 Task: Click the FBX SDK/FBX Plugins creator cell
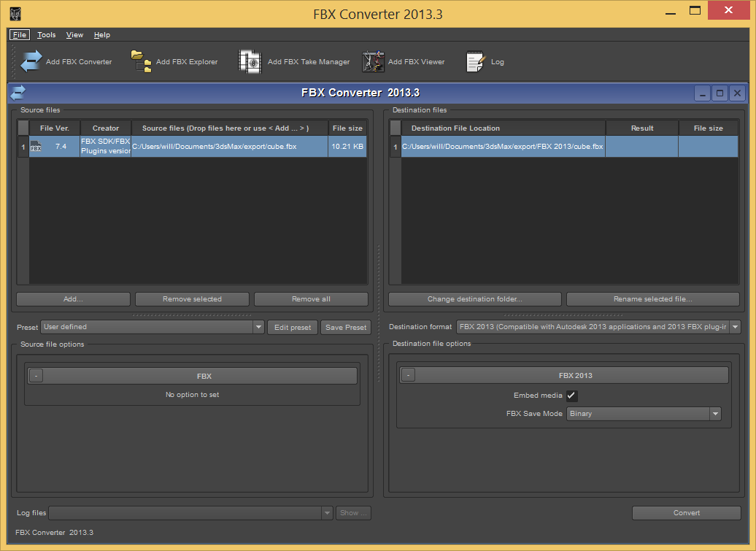(106, 147)
